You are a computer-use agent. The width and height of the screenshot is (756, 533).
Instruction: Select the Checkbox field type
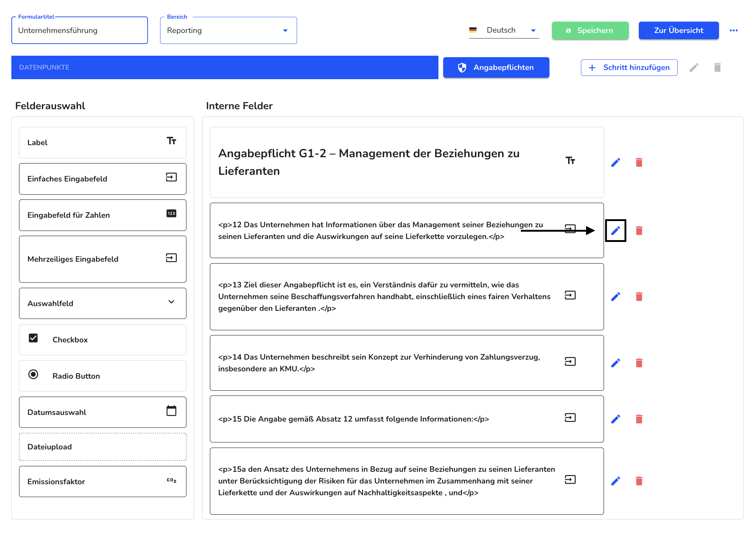coord(103,339)
